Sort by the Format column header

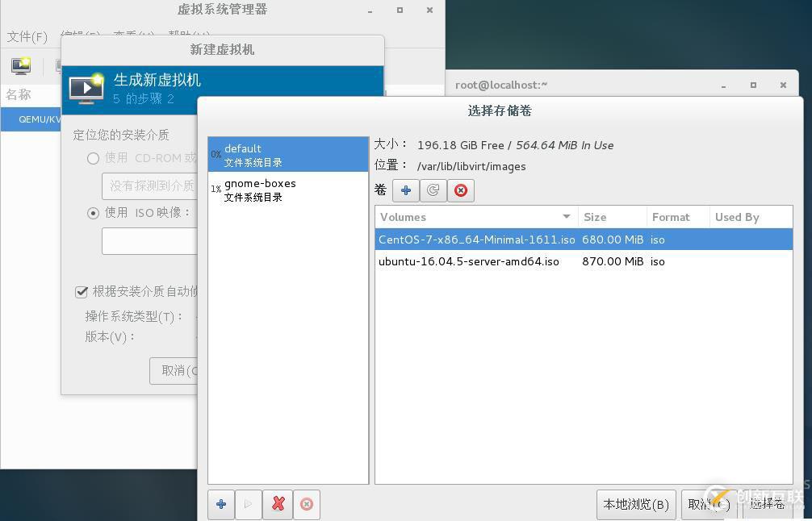click(678, 217)
